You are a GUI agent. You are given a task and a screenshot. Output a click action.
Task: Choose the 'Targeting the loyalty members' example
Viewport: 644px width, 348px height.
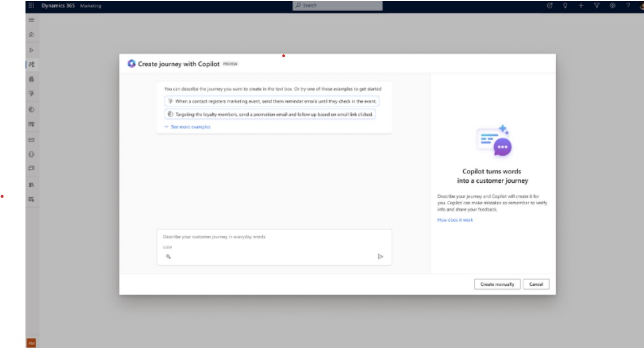tap(270, 114)
